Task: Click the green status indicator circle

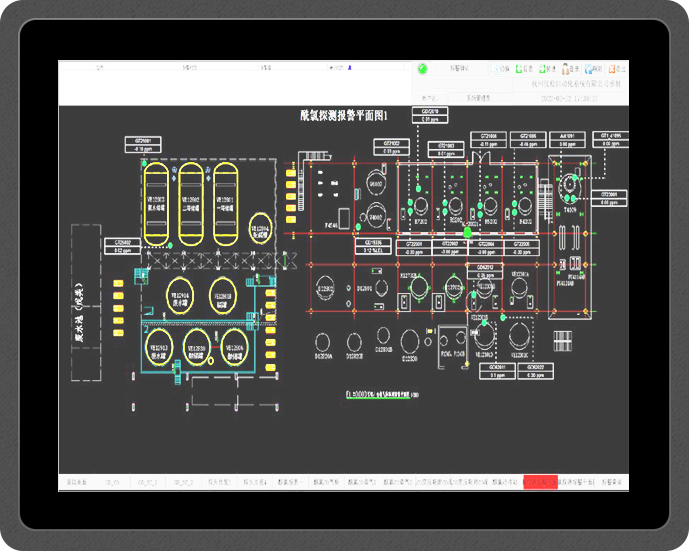Action: (x=422, y=69)
